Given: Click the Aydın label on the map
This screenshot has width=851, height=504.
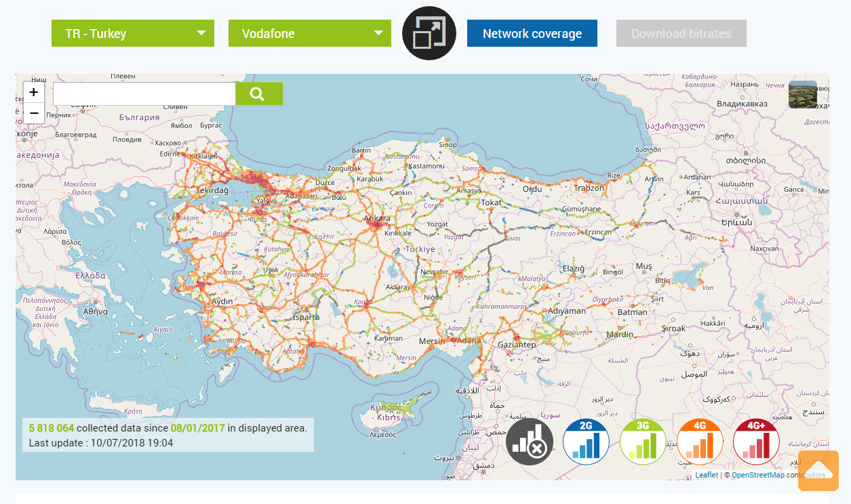Looking at the screenshot, I should click(222, 301).
